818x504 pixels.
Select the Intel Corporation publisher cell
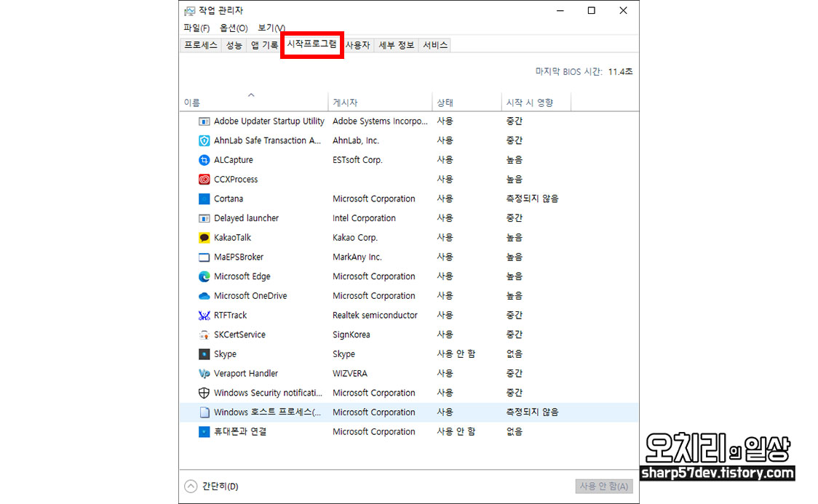click(364, 218)
